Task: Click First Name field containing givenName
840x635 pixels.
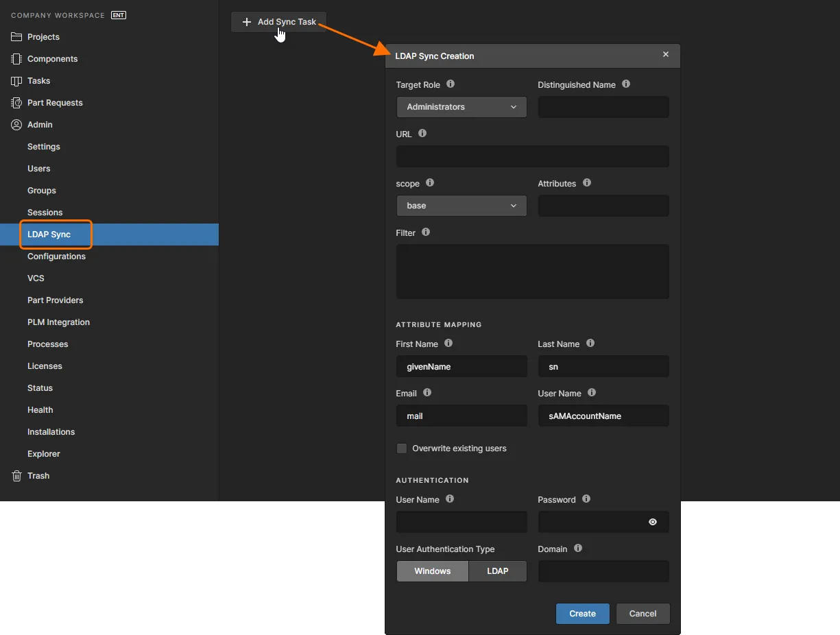Action: (461, 367)
